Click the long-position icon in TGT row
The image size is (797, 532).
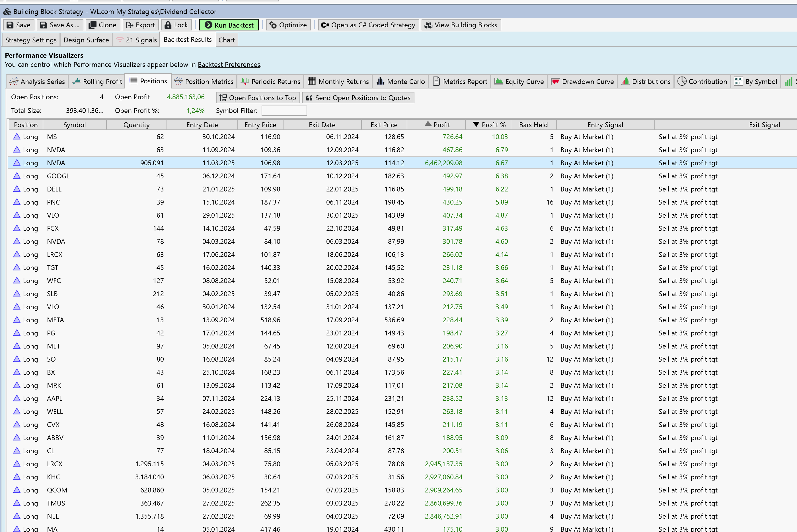click(x=17, y=267)
